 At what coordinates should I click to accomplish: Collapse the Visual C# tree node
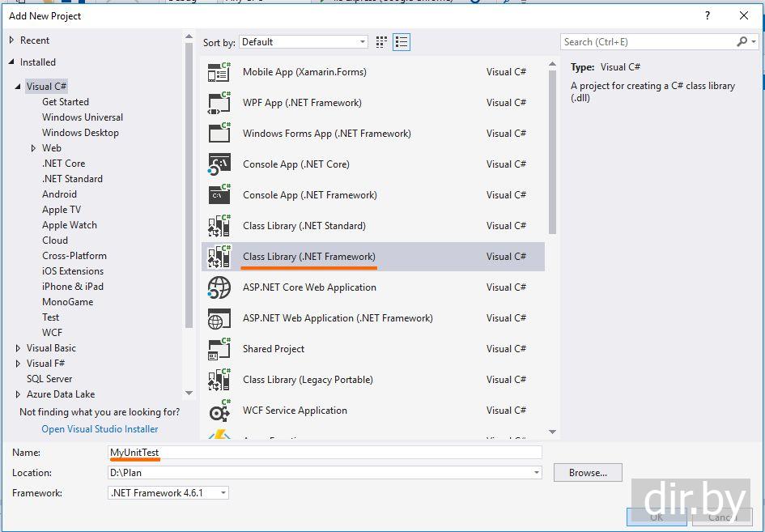pyautogui.click(x=19, y=87)
